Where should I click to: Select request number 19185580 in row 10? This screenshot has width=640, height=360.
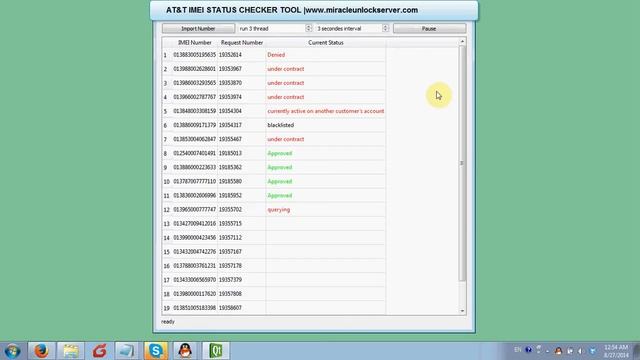230,182
